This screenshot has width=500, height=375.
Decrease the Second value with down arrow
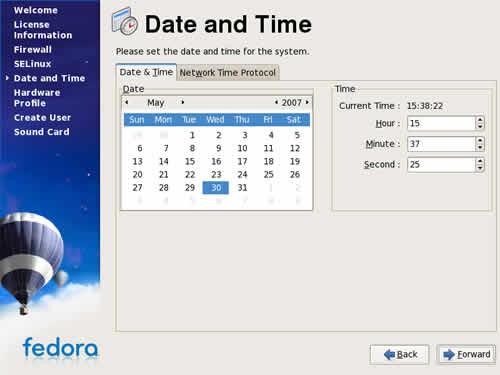pyautogui.click(x=480, y=168)
